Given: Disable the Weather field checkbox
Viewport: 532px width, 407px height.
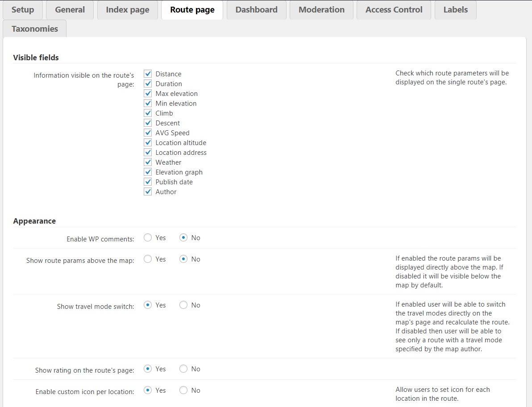Looking at the screenshot, I should pyautogui.click(x=148, y=162).
